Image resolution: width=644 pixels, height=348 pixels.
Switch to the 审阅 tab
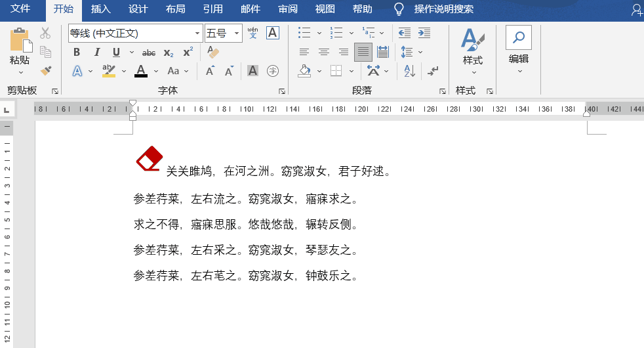pos(287,9)
